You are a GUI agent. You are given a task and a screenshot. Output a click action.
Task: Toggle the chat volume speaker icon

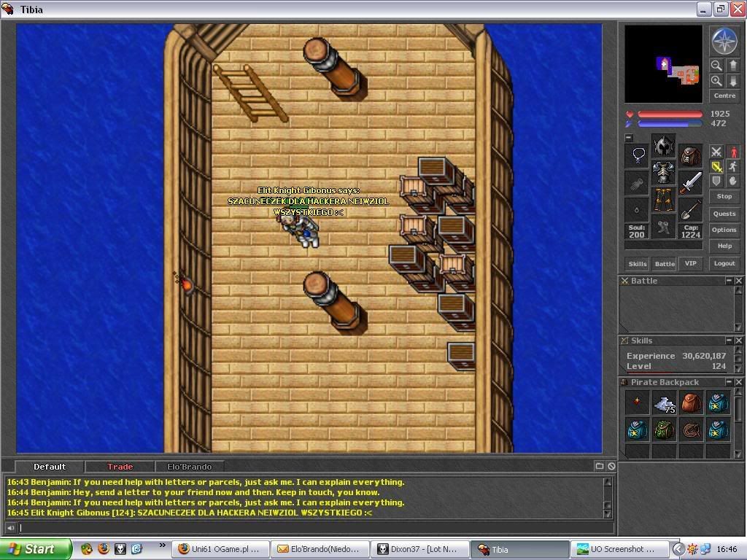10,528
